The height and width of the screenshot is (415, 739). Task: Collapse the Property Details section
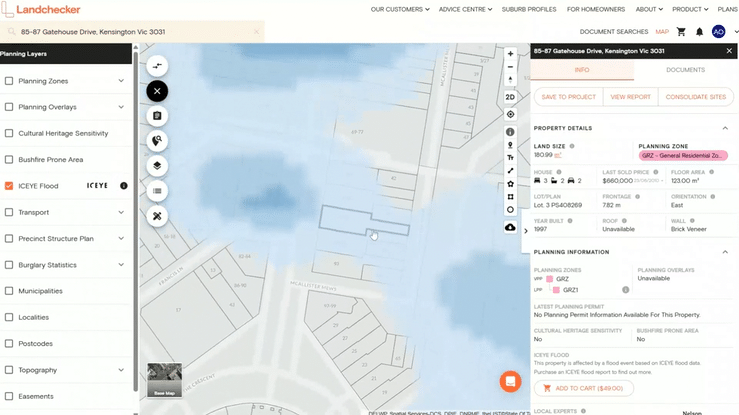(x=725, y=128)
